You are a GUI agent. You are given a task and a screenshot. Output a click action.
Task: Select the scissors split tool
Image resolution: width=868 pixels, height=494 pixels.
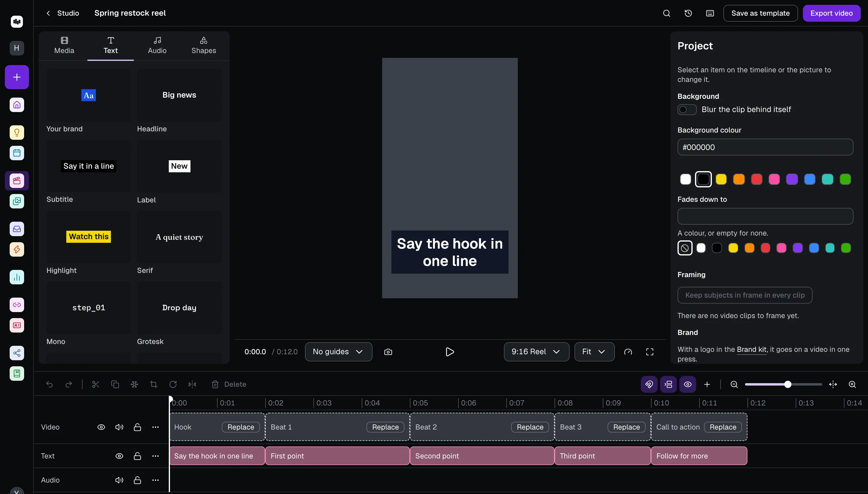pos(95,384)
